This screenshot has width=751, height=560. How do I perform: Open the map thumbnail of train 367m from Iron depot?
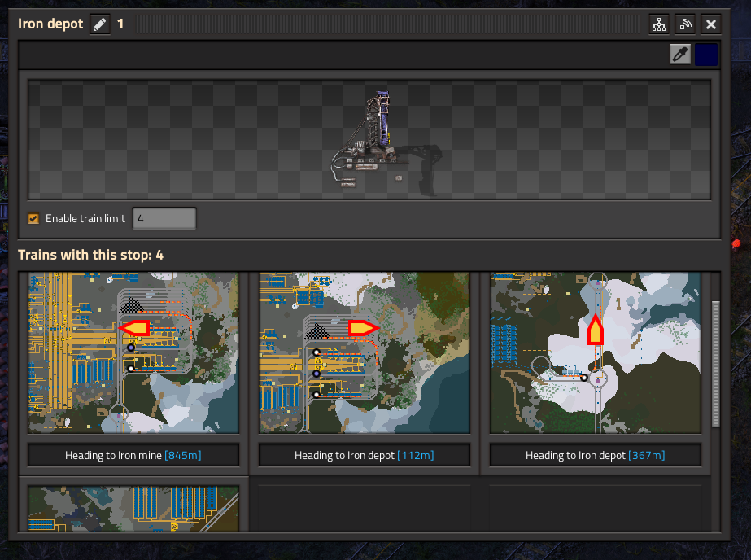click(596, 352)
